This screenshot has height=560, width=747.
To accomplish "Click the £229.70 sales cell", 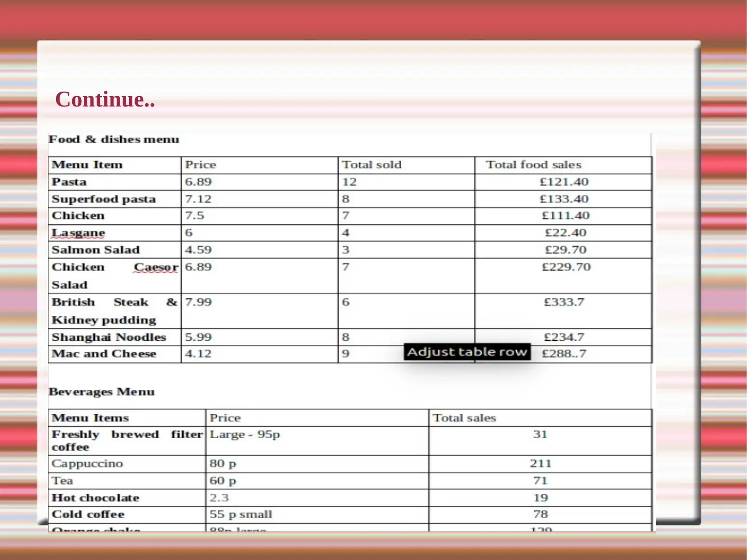I will click(x=563, y=276).
